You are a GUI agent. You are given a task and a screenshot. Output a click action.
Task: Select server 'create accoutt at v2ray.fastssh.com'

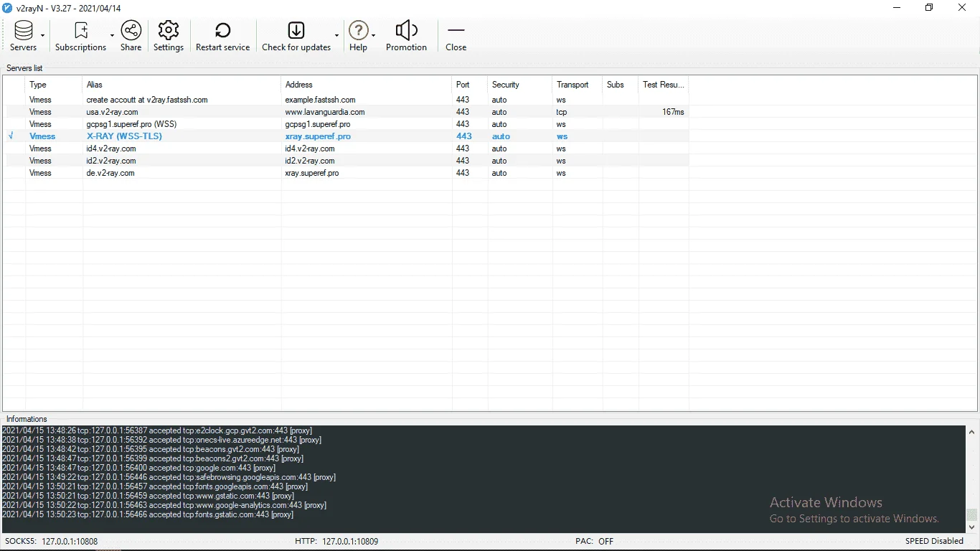tap(147, 100)
